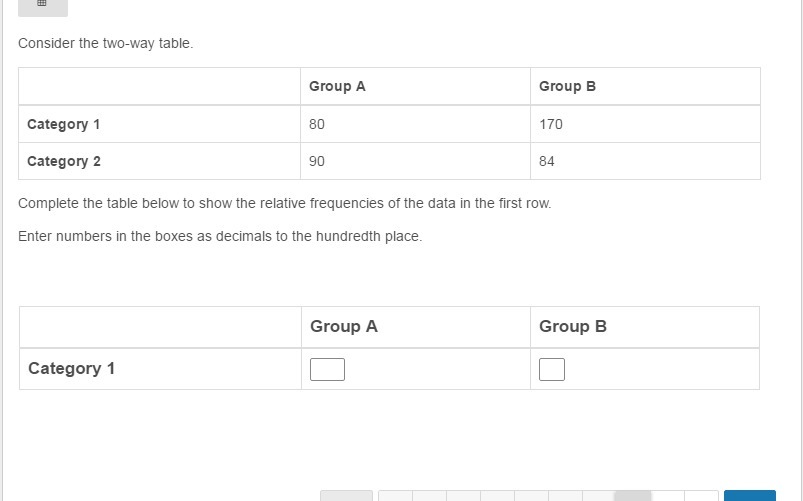The image size is (803, 501).
Task: Click the Group B header in data table
Action: [567, 86]
